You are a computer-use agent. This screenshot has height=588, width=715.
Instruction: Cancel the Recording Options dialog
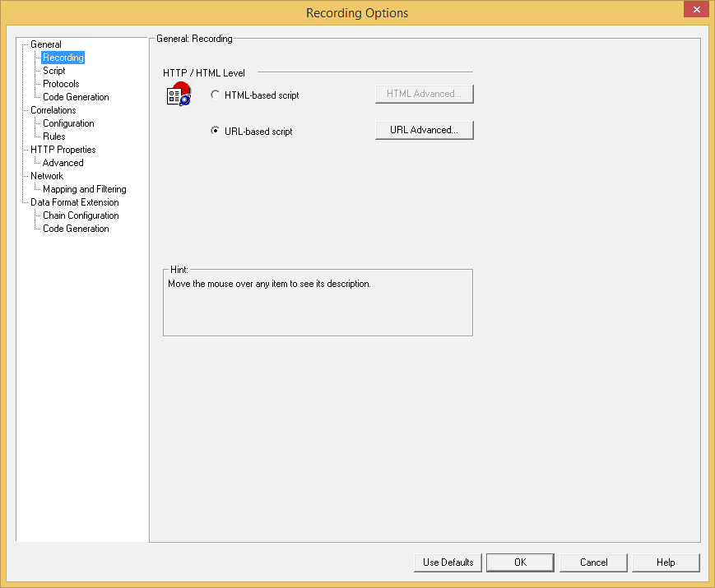click(x=593, y=563)
